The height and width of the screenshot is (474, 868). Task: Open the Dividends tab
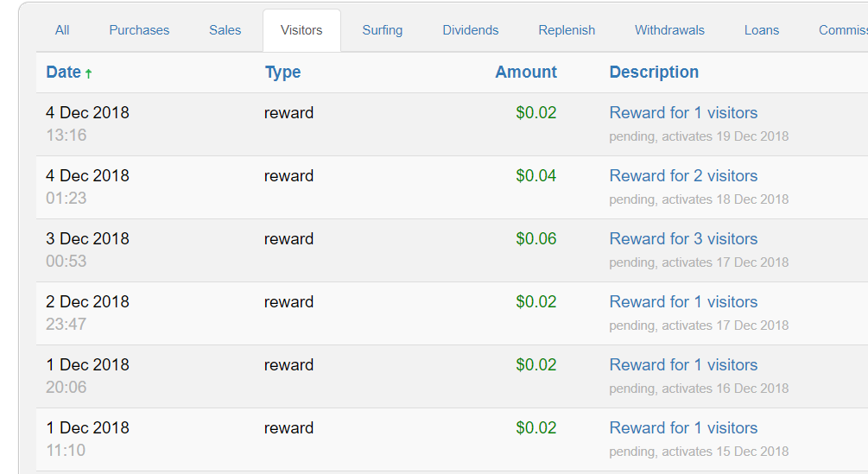[471, 30]
